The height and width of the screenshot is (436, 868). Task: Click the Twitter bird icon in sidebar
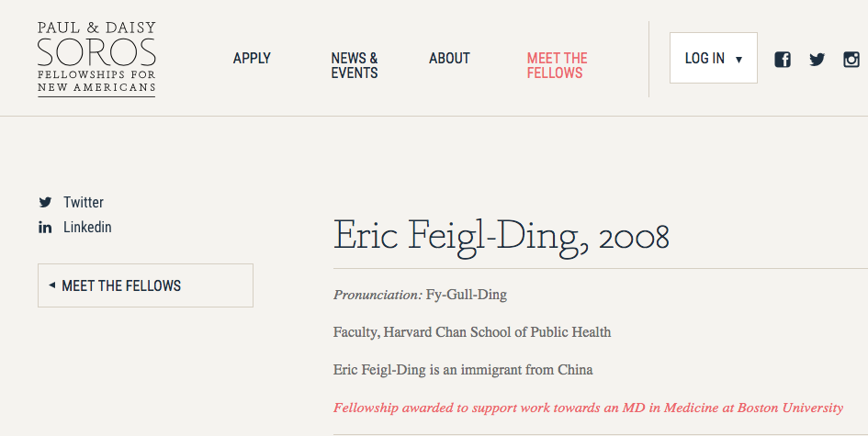pos(45,203)
